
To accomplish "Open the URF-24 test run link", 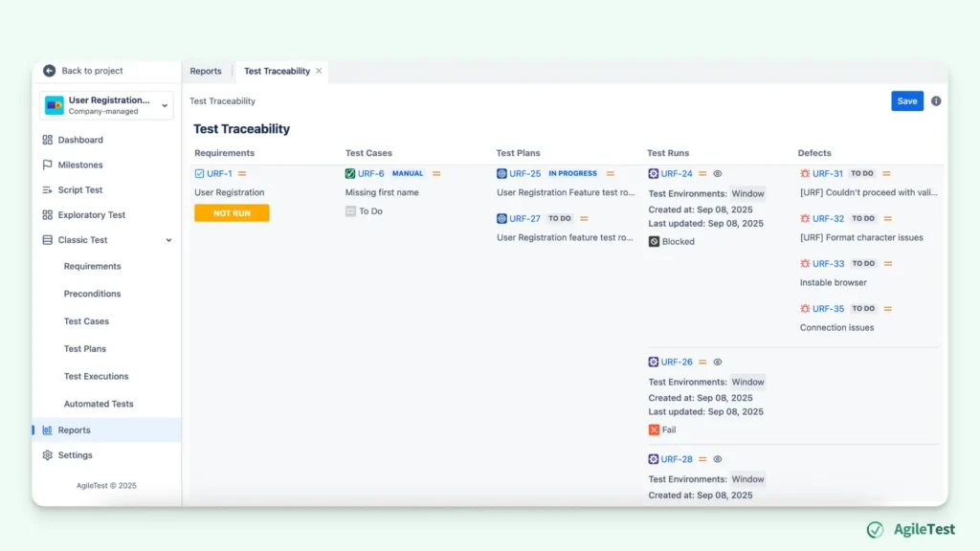I will [677, 174].
